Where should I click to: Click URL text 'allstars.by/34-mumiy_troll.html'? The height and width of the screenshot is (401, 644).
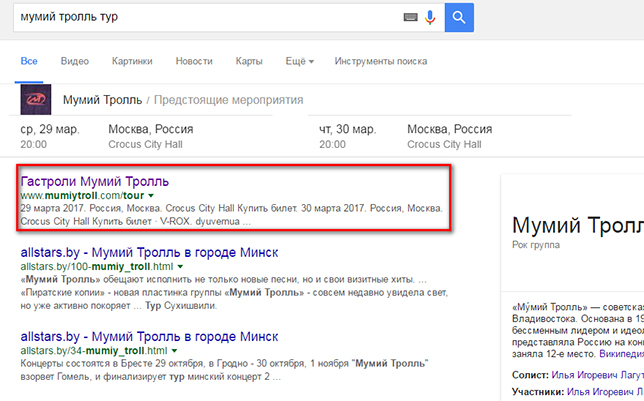click(x=94, y=351)
